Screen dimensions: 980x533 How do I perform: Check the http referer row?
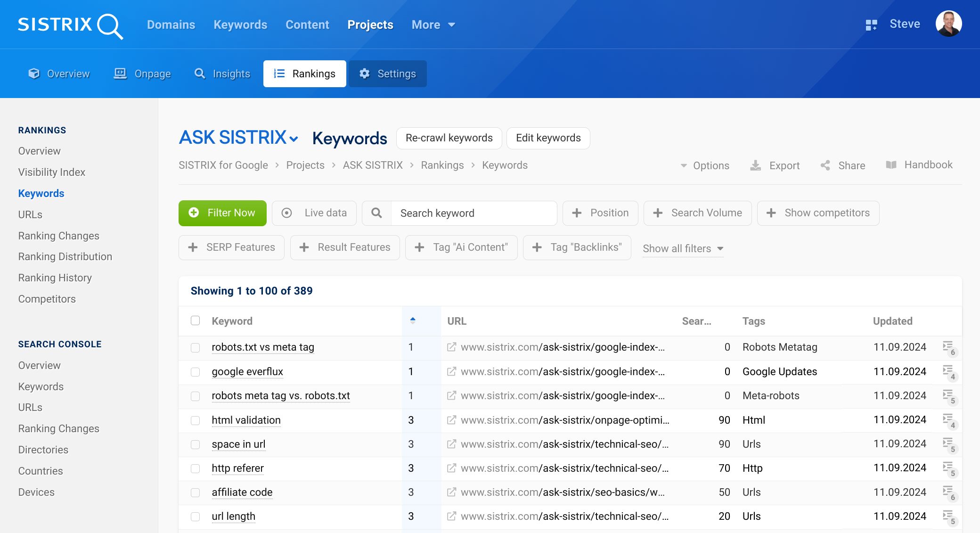pos(195,468)
